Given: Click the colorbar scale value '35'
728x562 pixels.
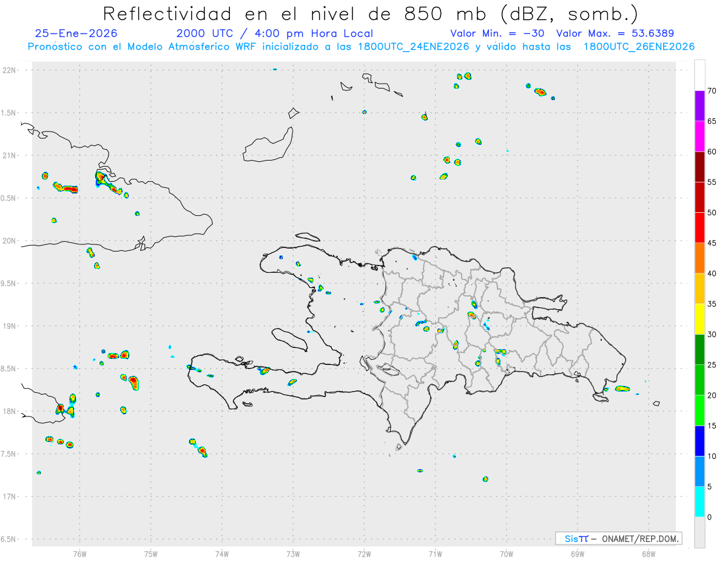Looking at the screenshot, I should [x=712, y=304].
